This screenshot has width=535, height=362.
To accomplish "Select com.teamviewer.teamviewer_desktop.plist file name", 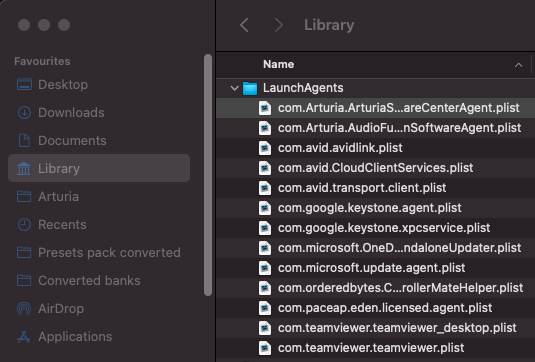I will 397,328.
